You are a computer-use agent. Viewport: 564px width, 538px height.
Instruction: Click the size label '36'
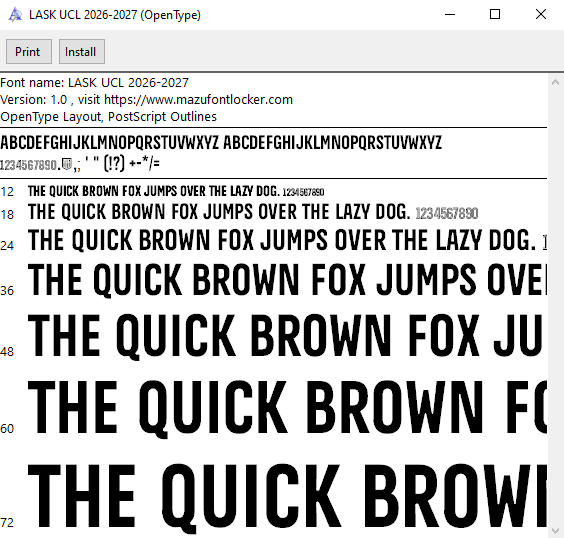click(7, 291)
